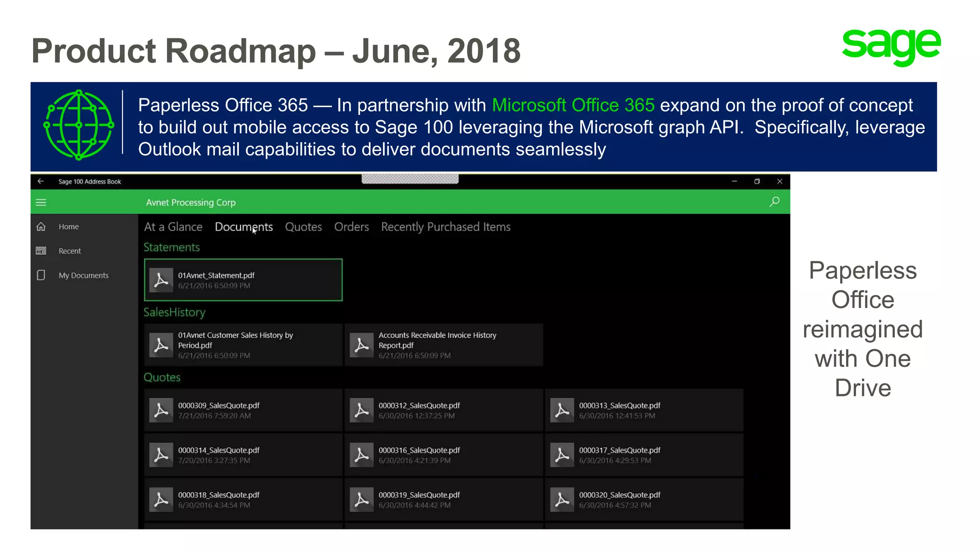980x551 pixels.
Task: Click date 7/20/2016 3:27:35 PM
Action: [214, 461]
